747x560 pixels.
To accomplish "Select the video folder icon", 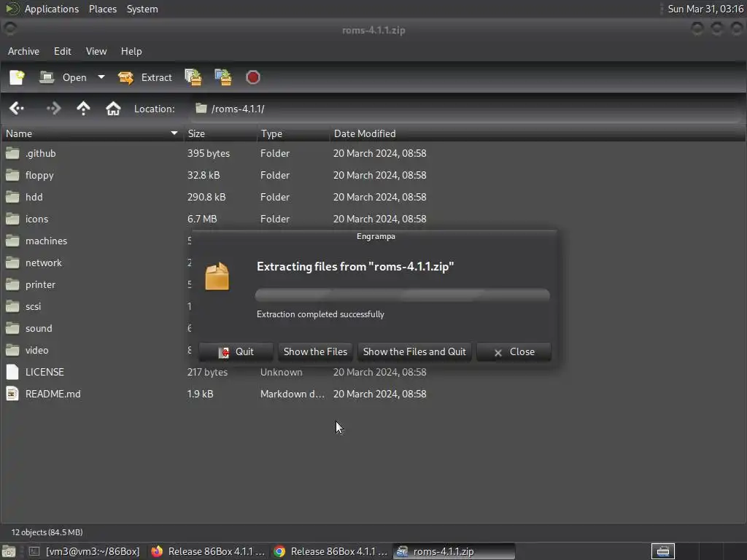I will click(12, 351).
